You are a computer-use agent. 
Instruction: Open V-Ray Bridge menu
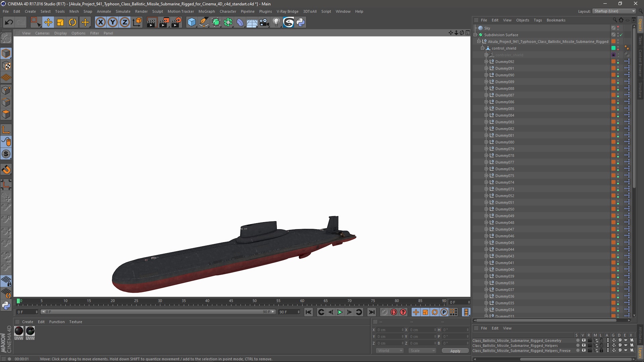click(x=287, y=11)
